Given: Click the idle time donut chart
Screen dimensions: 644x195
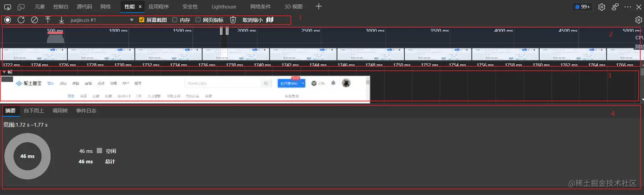Looking at the screenshot, I should (27, 156).
